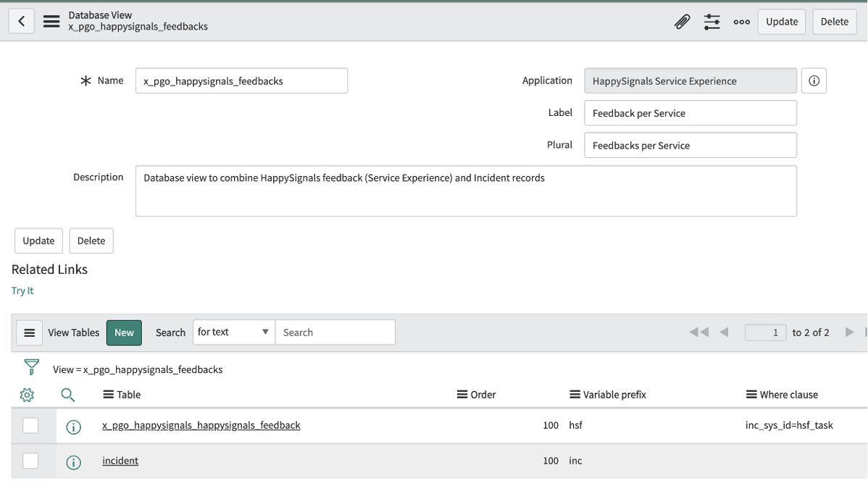The width and height of the screenshot is (868, 489).
Task: Click the 'inc_sys_id=hsf_task' where clause cell
Action: coord(789,425)
